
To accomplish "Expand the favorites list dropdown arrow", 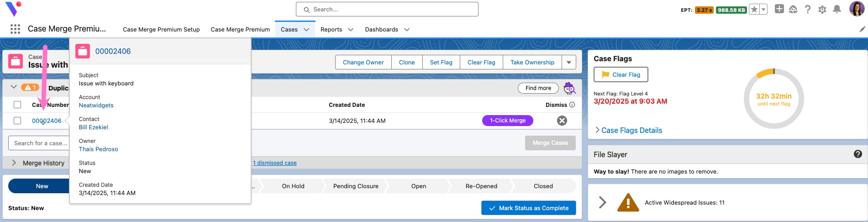I will 763,9.
